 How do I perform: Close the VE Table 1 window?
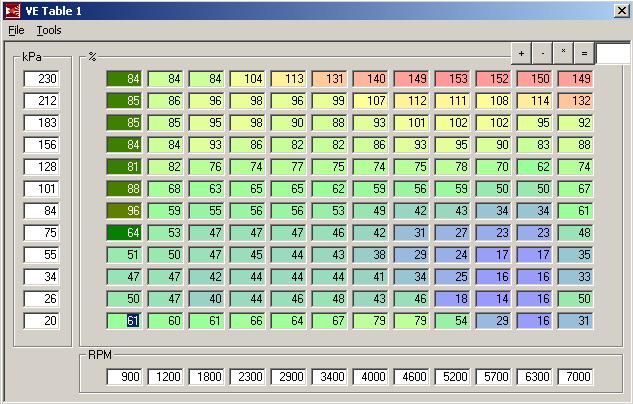point(620,10)
